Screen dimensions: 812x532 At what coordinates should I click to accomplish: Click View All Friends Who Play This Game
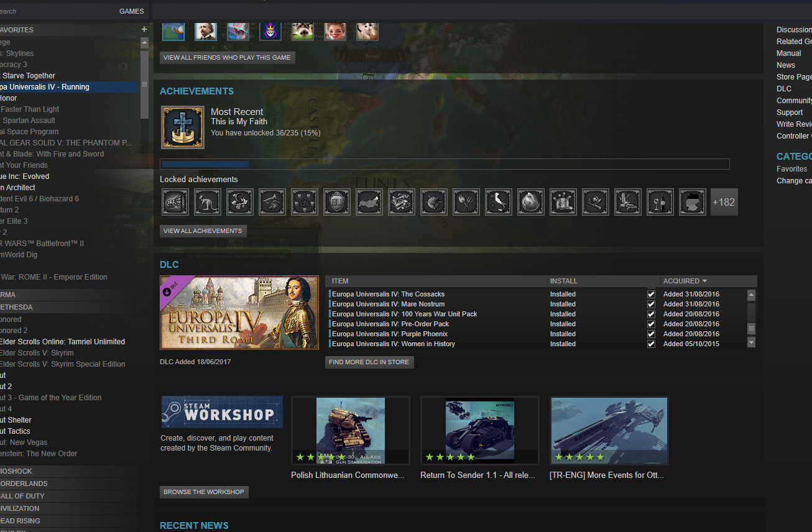click(x=227, y=57)
